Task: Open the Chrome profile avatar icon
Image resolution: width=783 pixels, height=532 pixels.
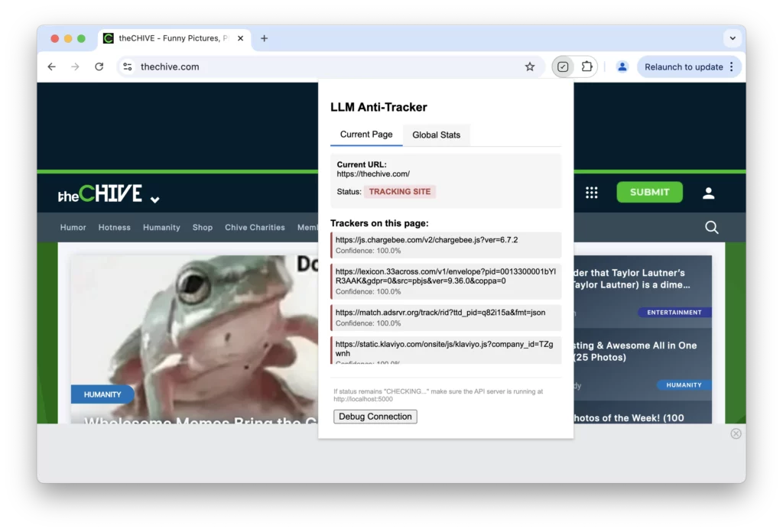Action: (622, 66)
